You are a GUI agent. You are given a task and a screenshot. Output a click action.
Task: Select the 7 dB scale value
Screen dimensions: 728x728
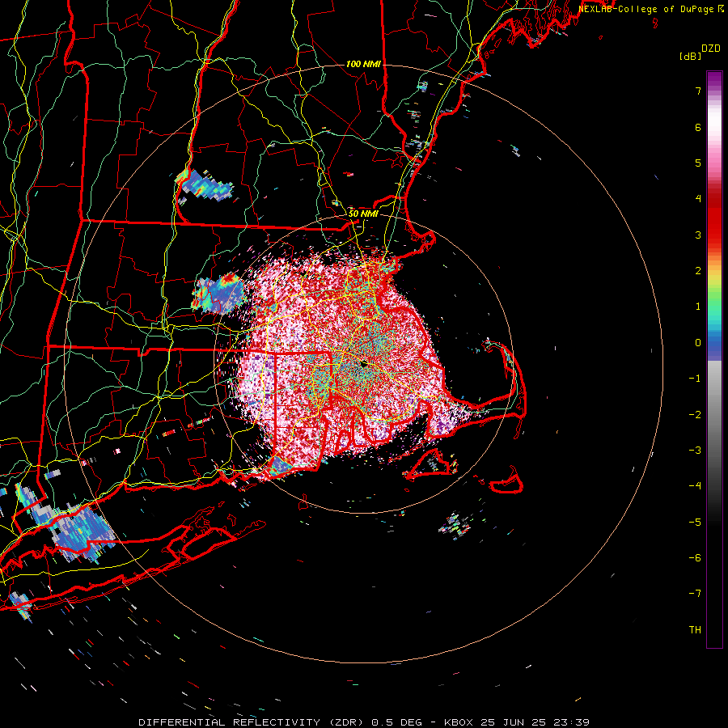698,91
